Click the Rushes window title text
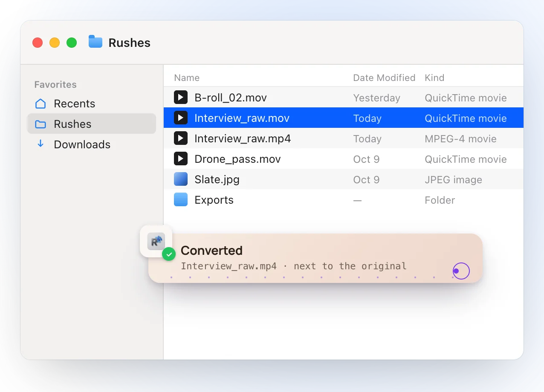544x392 pixels. tap(129, 43)
